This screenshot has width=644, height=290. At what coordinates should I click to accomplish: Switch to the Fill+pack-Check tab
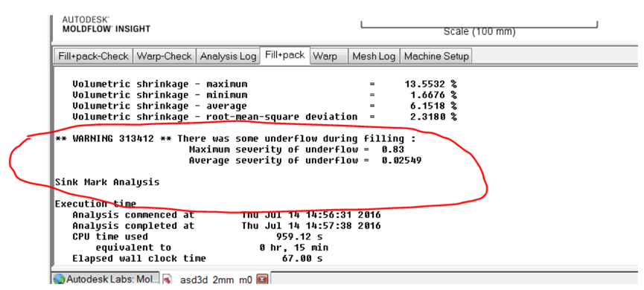pyautogui.click(x=93, y=57)
